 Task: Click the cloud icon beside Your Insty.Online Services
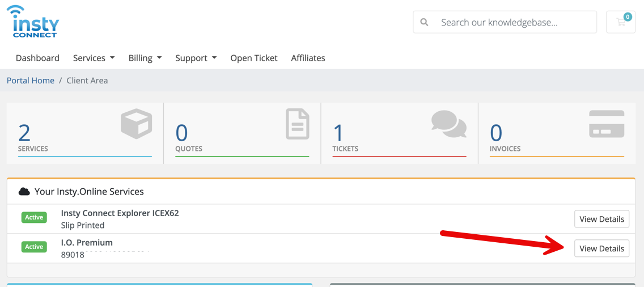pyautogui.click(x=24, y=192)
